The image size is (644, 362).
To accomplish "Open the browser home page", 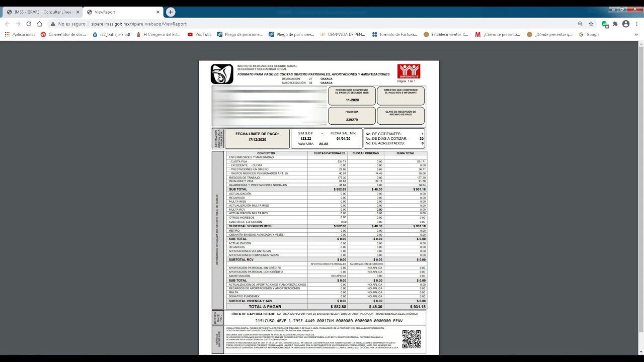I will (x=39, y=24).
